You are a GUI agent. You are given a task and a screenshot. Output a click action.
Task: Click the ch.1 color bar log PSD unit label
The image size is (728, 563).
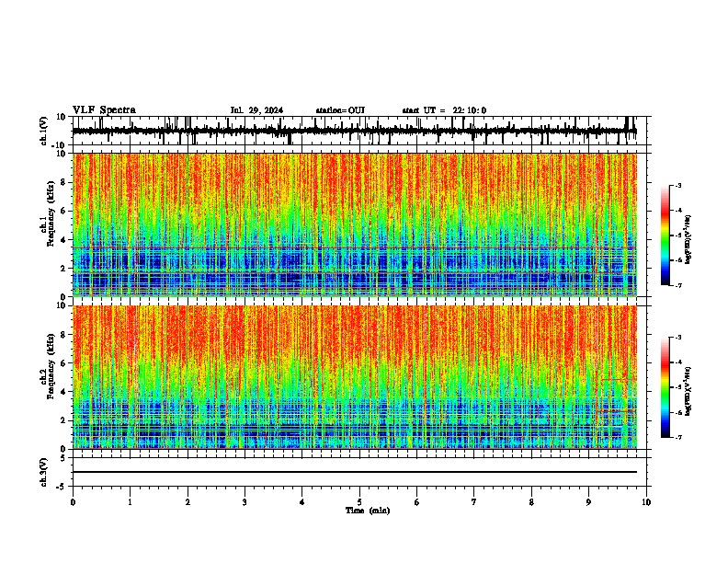[688, 239]
